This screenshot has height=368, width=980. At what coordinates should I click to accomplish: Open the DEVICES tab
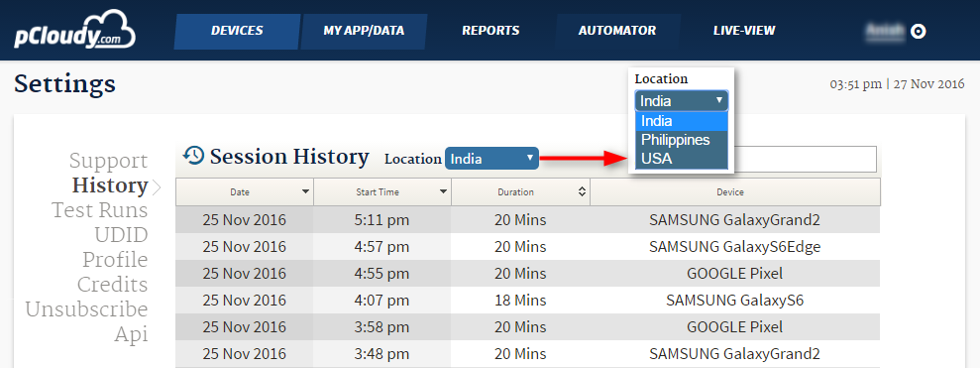click(237, 31)
